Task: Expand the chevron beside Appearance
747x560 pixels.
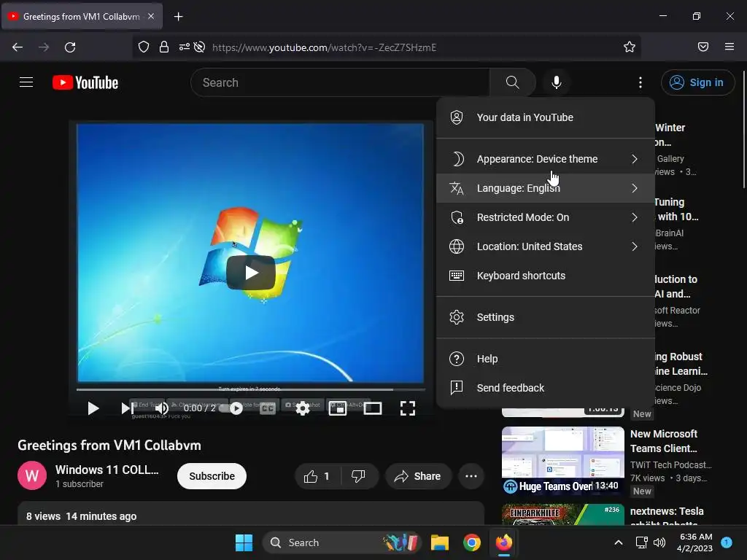Action: tap(634, 159)
